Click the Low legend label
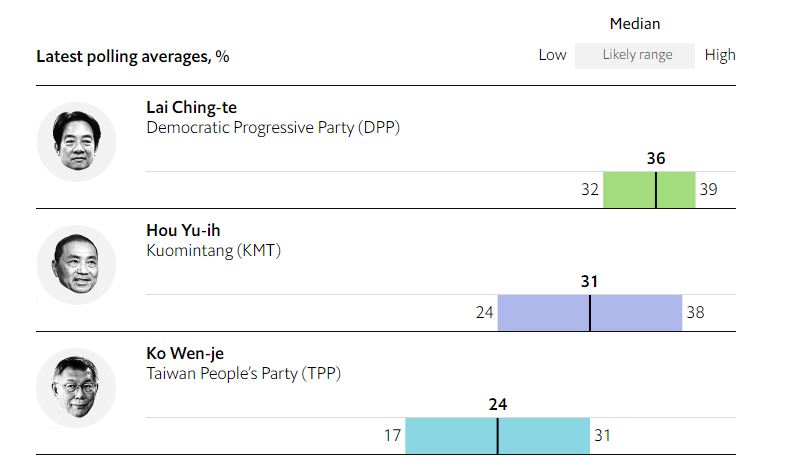This screenshot has height=474, width=797. (553, 55)
